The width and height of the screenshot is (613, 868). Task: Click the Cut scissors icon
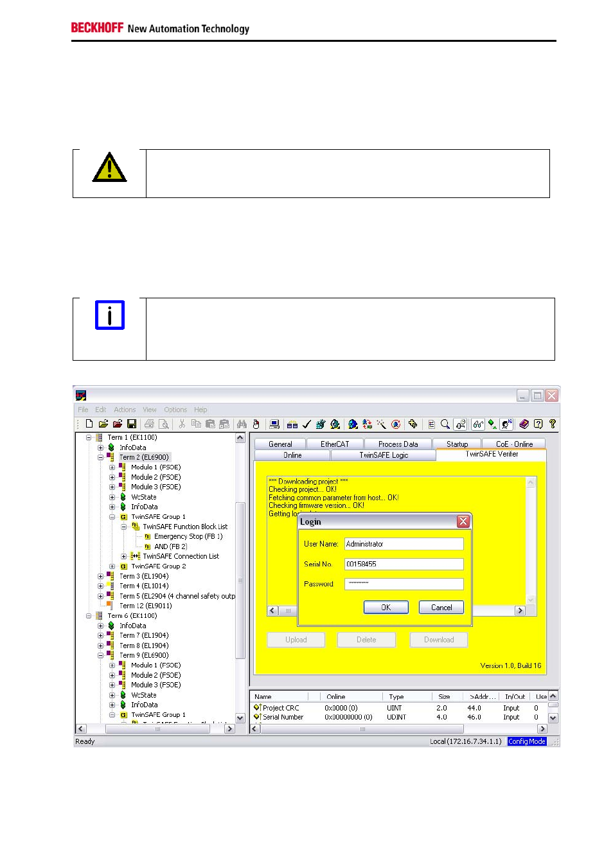pyautogui.click(x=182, y=424)
